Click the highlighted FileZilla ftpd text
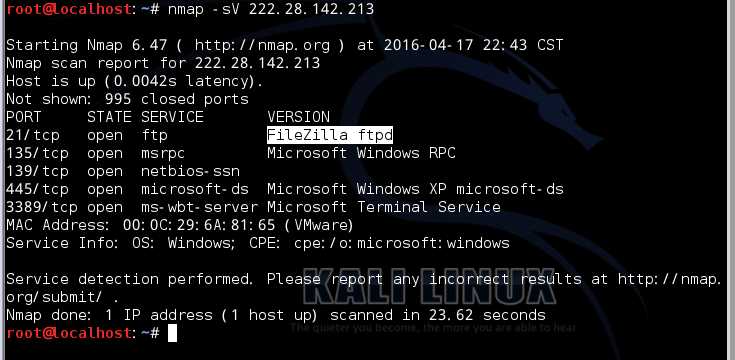Image resolution: width=735 pixels, height=360 pixels. [x=330, y=135]
